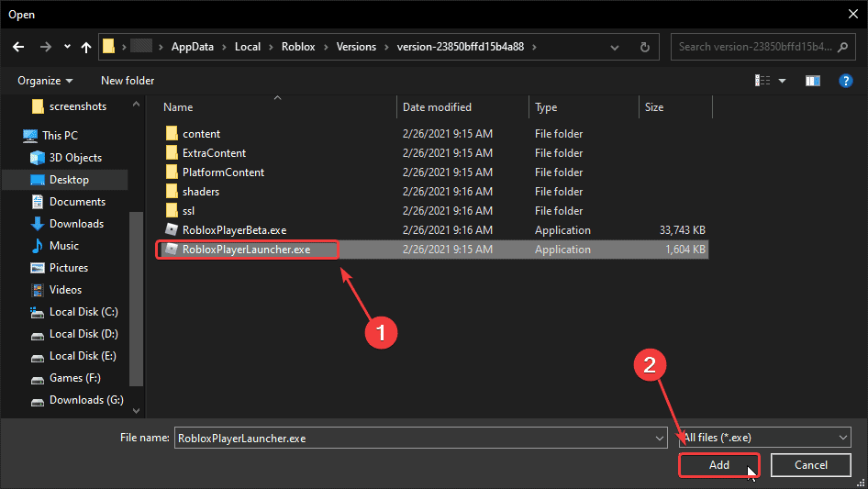Image resolution: width=868 pixels, height=489 pixels.
Task: Change view layout icon
Action: pyautogui.click(x=762, y=81)
